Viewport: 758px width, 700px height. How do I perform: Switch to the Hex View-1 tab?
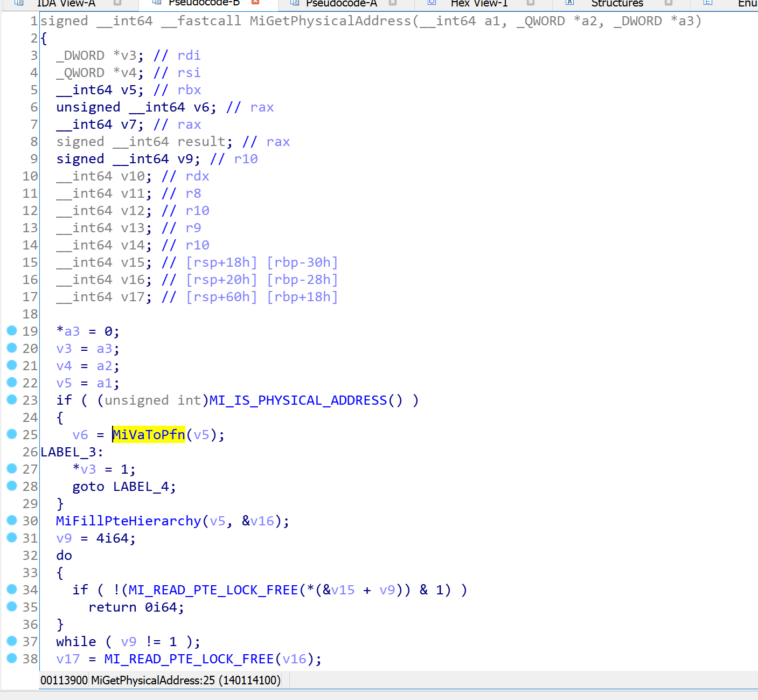[x=479, y=3]
